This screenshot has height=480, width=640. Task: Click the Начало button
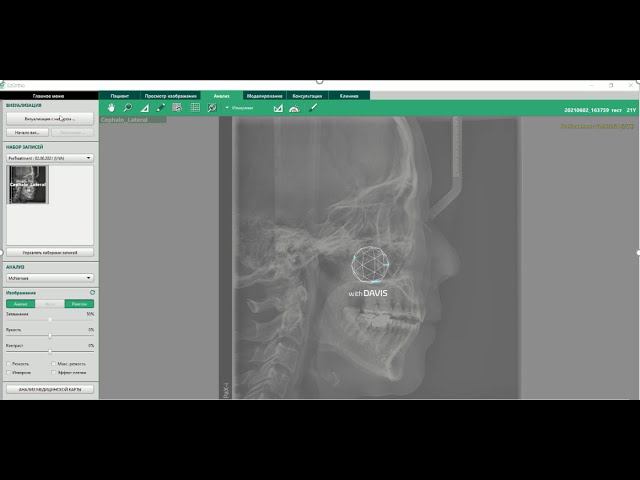pyautogui.click(x=27, y=133)
